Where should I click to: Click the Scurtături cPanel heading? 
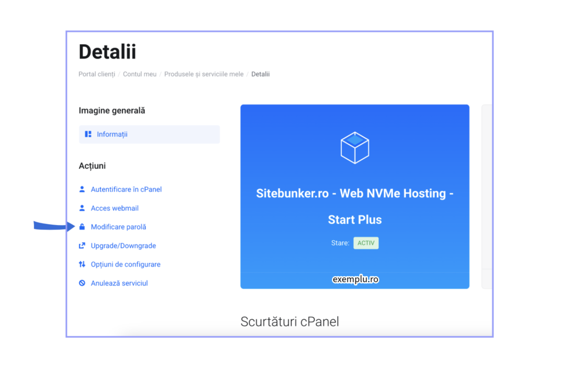[x=289, y=321]
